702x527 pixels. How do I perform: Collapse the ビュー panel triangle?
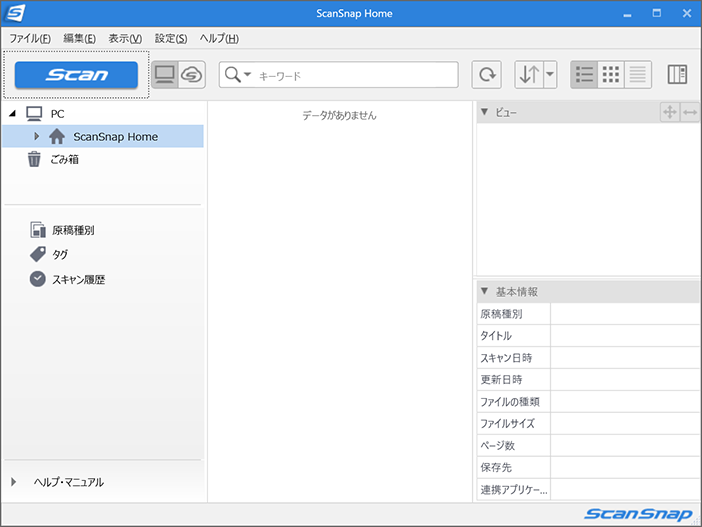484,112
